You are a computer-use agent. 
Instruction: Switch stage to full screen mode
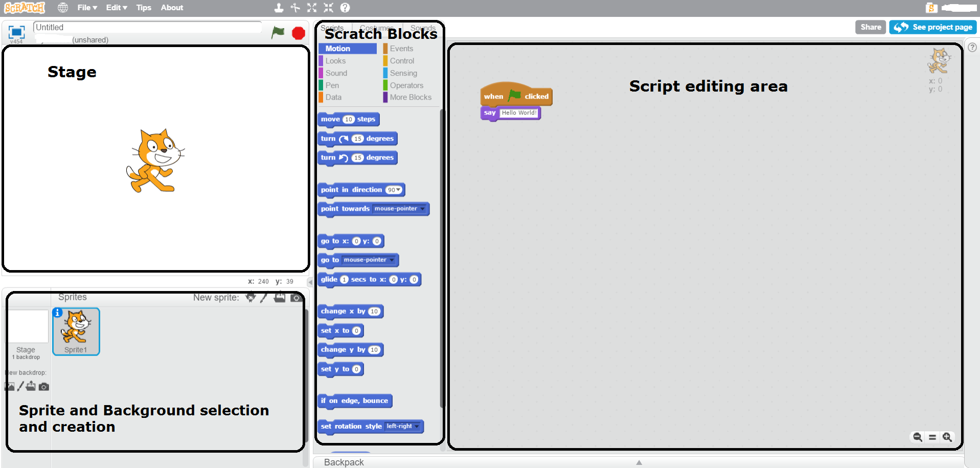tap(16, 32)
